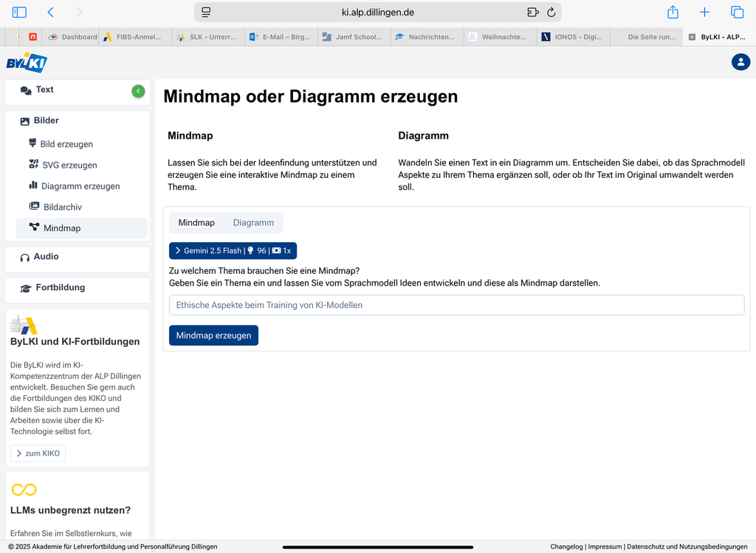Click the user profile avatar icon
756x553 pixels.
coord(740,62)
